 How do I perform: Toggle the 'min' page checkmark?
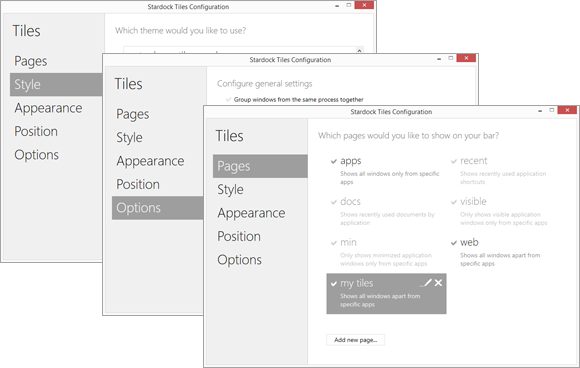coord(334,243)
